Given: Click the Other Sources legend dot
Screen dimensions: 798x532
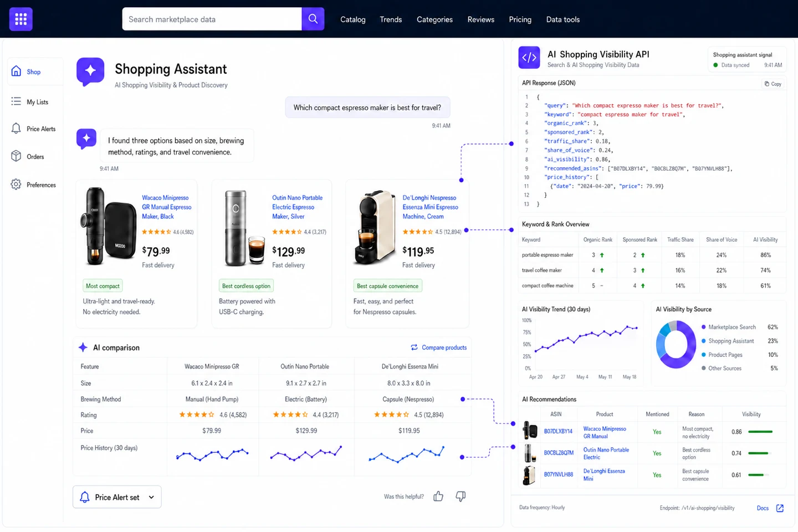Looking at the screenshot, I should [x=704, y=368].
